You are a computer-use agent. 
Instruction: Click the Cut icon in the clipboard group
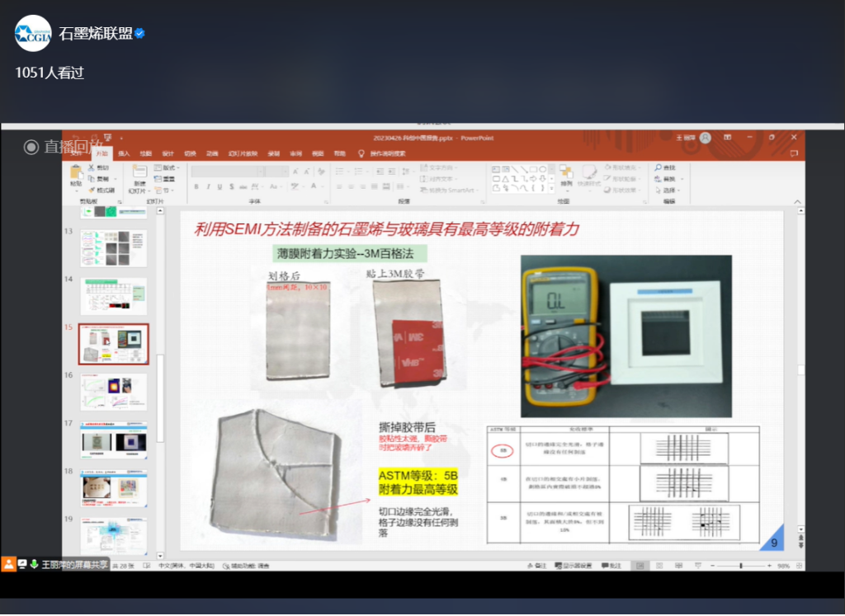[x=91, y=167]
